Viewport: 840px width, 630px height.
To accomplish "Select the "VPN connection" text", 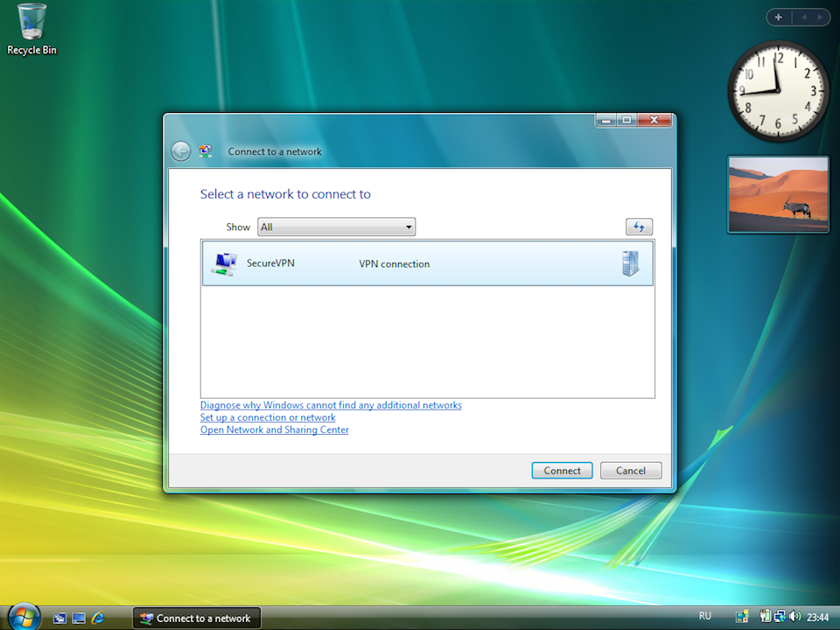I will click(395, 263).
